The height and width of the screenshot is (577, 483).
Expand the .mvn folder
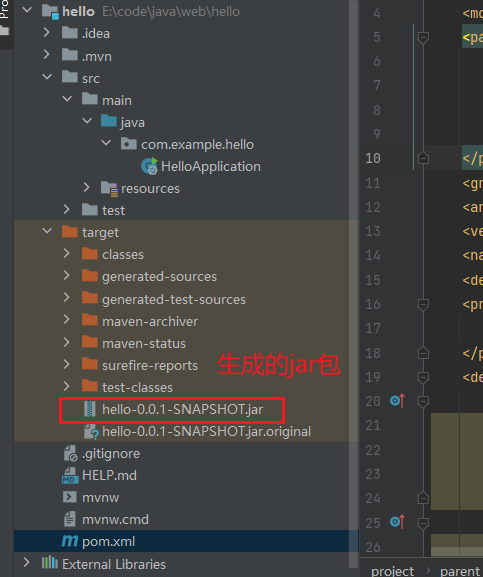[x=47, y=54]
